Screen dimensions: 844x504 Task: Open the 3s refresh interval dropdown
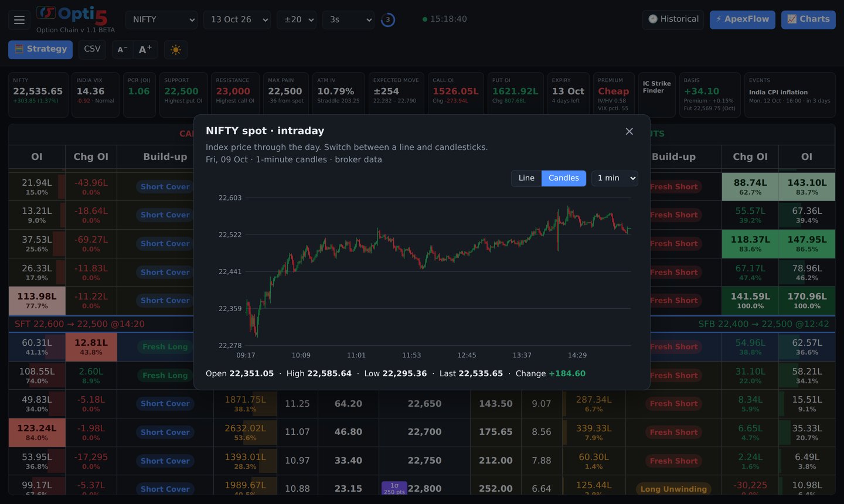(348, 20)
